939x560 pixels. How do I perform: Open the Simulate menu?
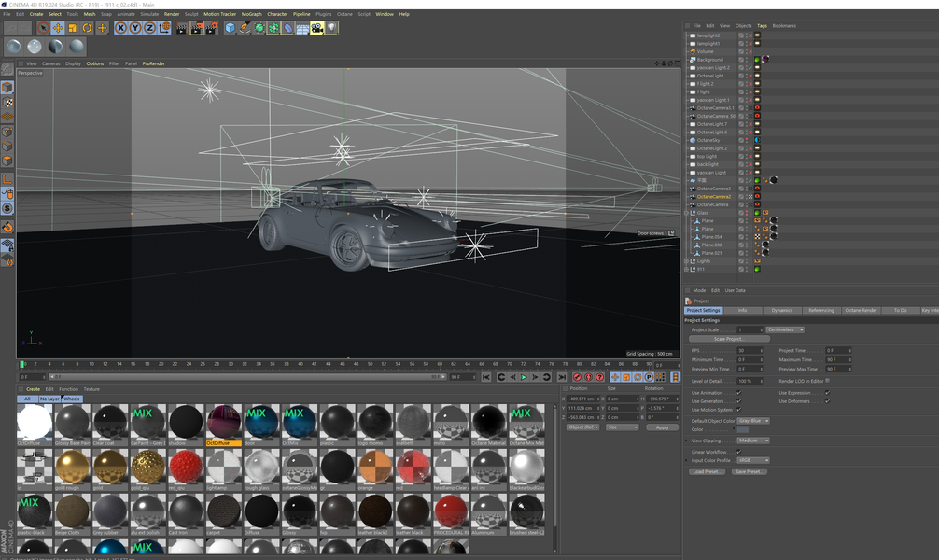(x=149, y=14)
